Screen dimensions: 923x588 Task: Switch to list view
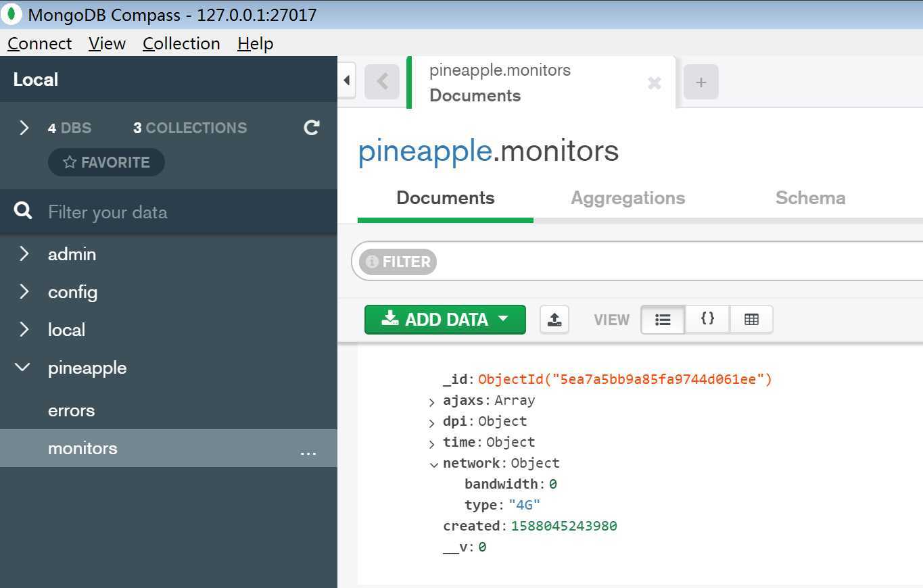pyautogui.click(x=663, y=319)
